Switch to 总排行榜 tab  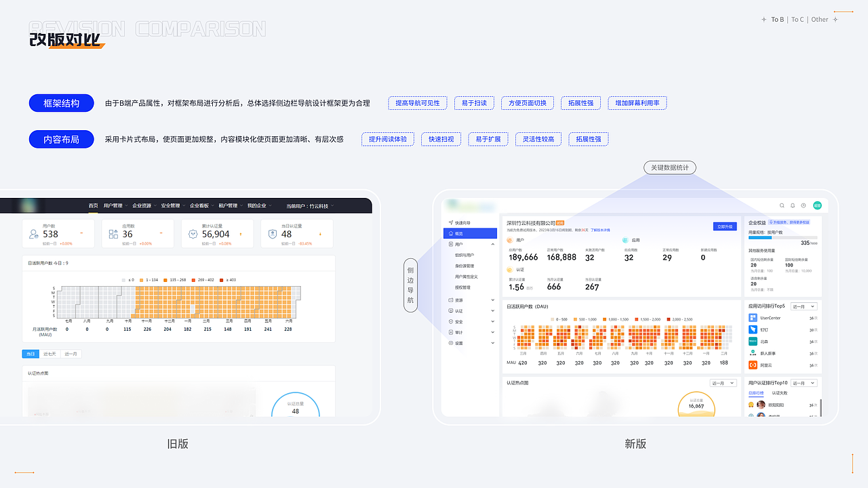[x=756, y=393]
